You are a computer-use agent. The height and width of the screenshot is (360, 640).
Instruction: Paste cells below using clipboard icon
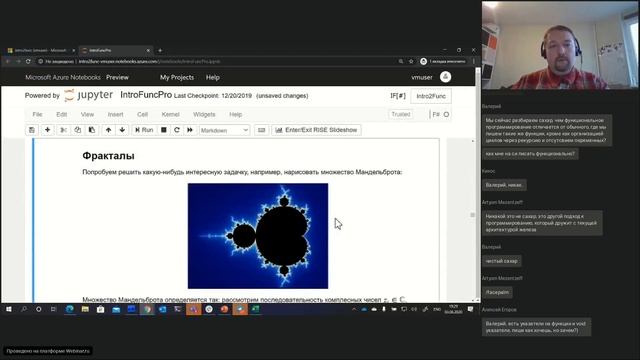click(x=92, y=130)
